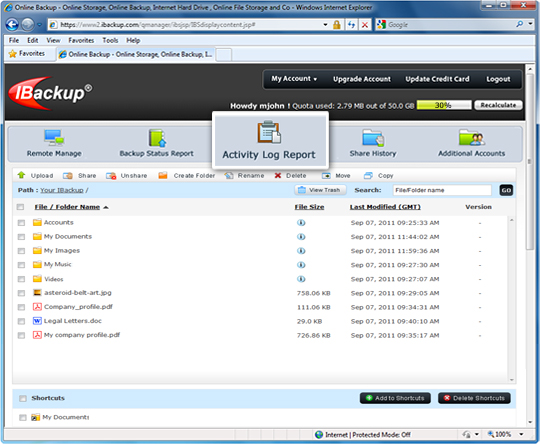Show size info for My Music folder
The height and width of the screenshot is (444, 540).
coord(301,265)
